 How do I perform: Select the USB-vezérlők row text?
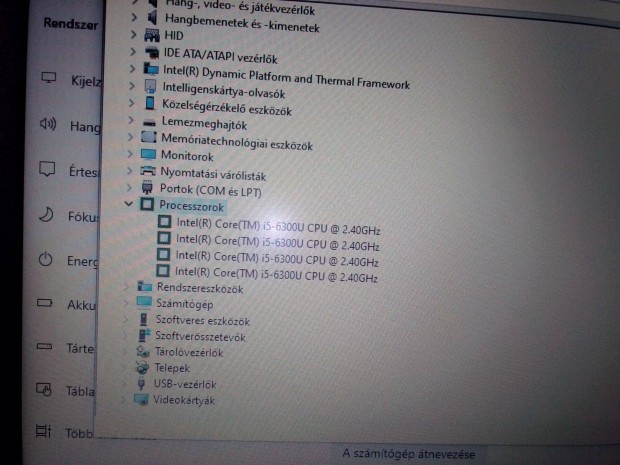pyautogui.click(x=185, y=384)
